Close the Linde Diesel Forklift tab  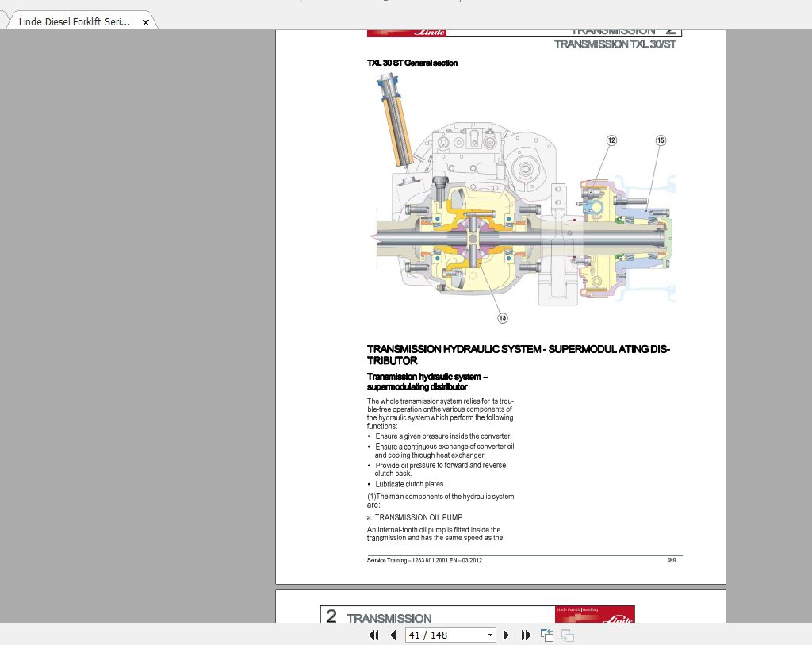tap(145, 22)
